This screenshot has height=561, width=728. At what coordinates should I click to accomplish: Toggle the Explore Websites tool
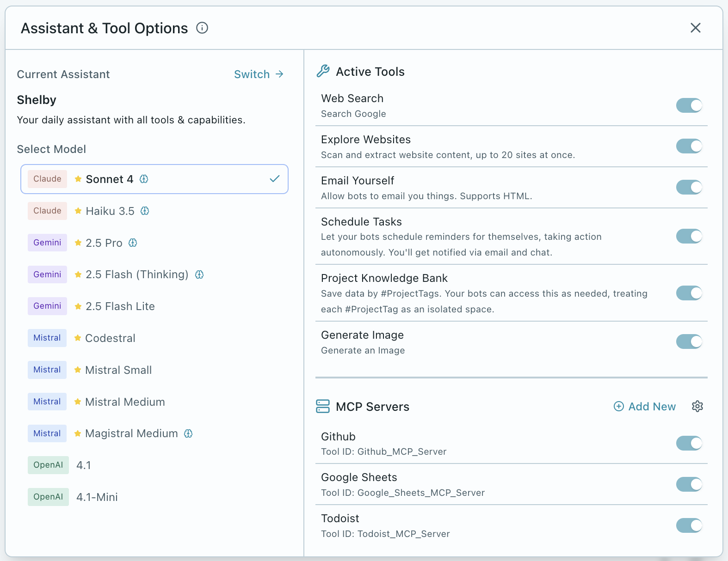[689, 146]
